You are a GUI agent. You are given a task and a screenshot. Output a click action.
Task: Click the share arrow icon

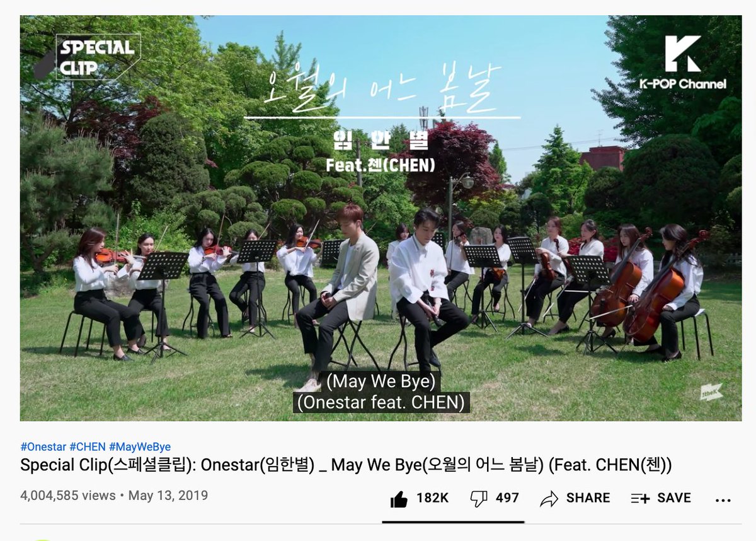coord(549,499)
